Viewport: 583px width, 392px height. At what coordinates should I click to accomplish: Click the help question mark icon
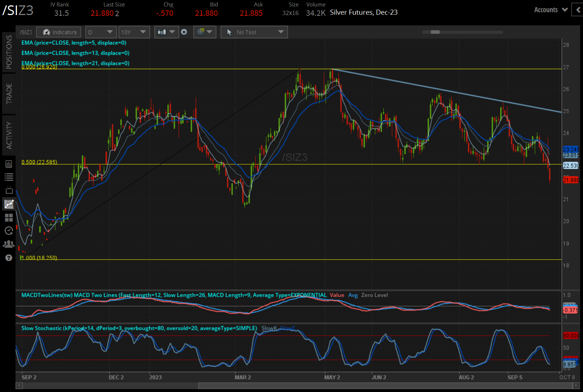[9, 258]
